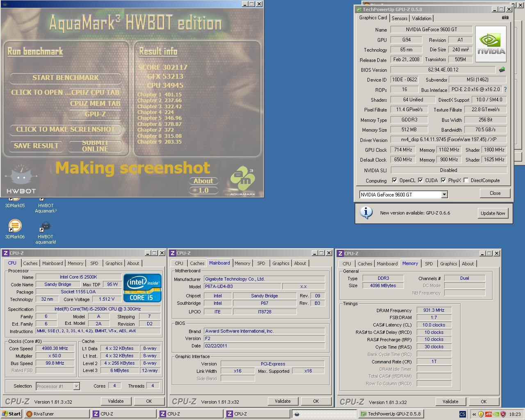
Task: Click the CS language indicator in taskbar
Action: (462, 414)
